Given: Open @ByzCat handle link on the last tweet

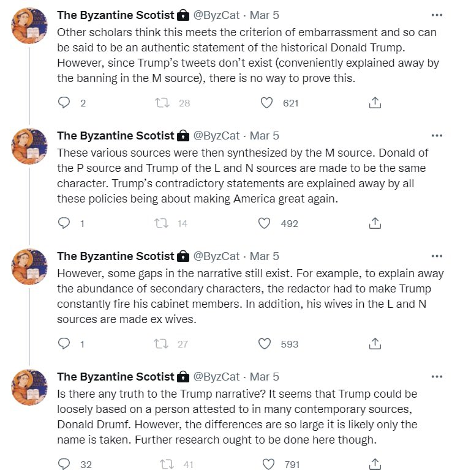Looking at the screenshot, I should (216, 377).
